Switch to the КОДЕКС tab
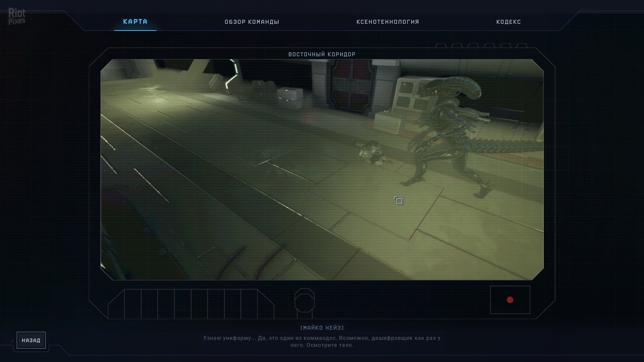 tap(508, 22)
